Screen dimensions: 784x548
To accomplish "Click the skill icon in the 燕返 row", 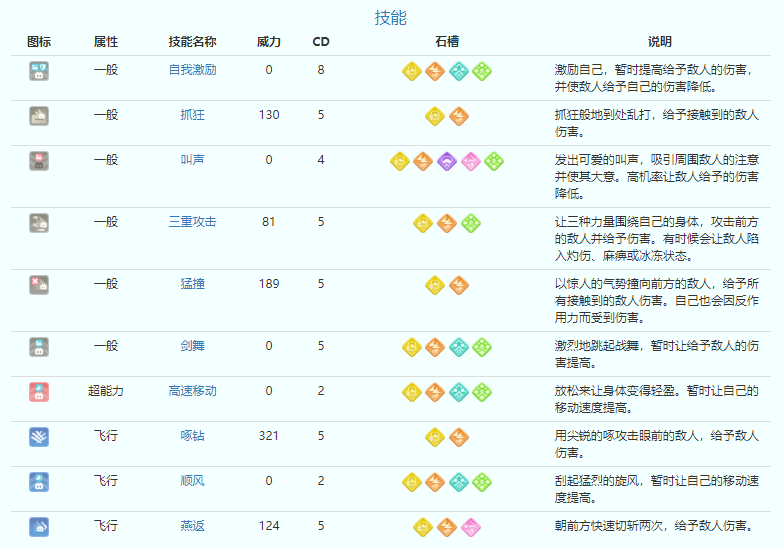I will 39,526.
